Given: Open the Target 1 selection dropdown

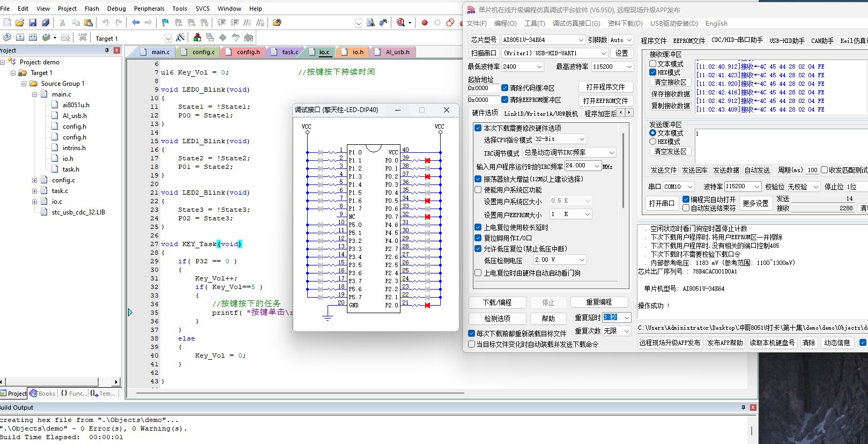Looking at the screenshot, I should 168,38.
